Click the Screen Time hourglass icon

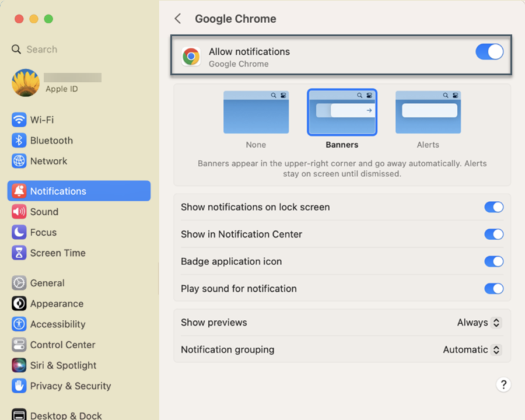pyautogui.click(x=19, y=253)
